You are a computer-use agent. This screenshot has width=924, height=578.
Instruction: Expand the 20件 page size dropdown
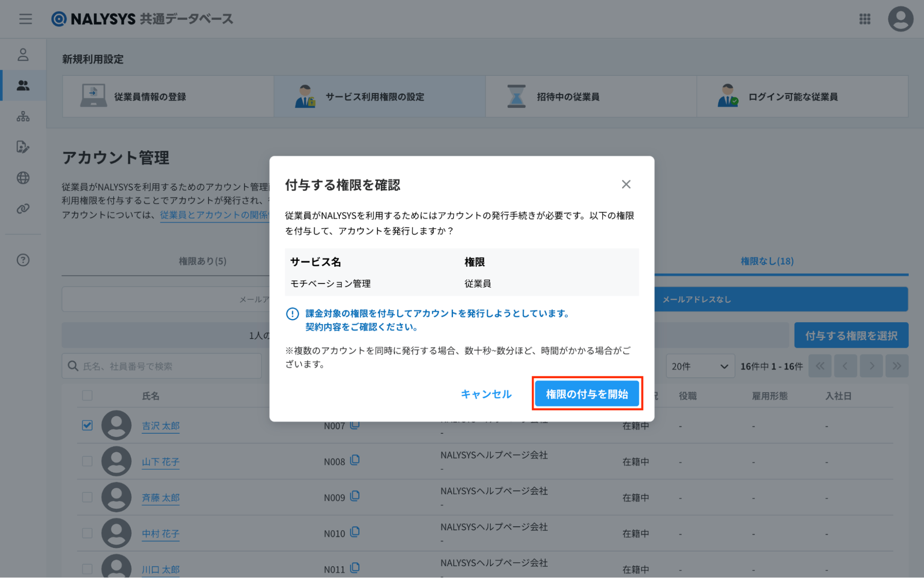(700, 366)
